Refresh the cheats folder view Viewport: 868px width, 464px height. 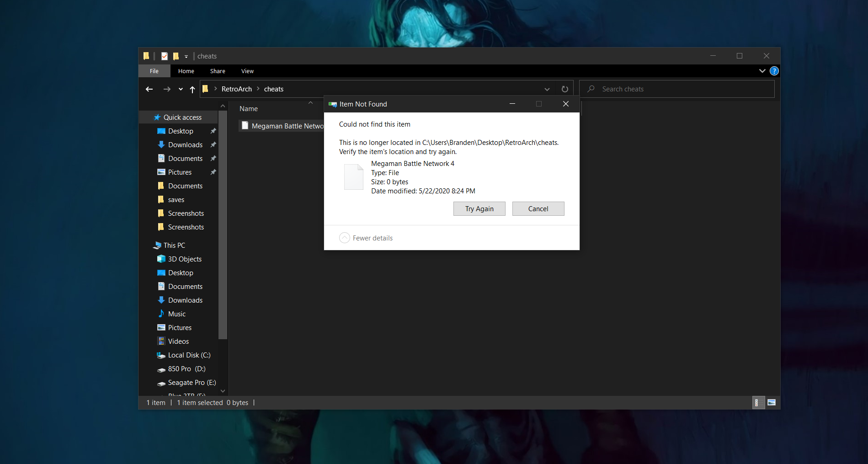click(x=564, y=89)
